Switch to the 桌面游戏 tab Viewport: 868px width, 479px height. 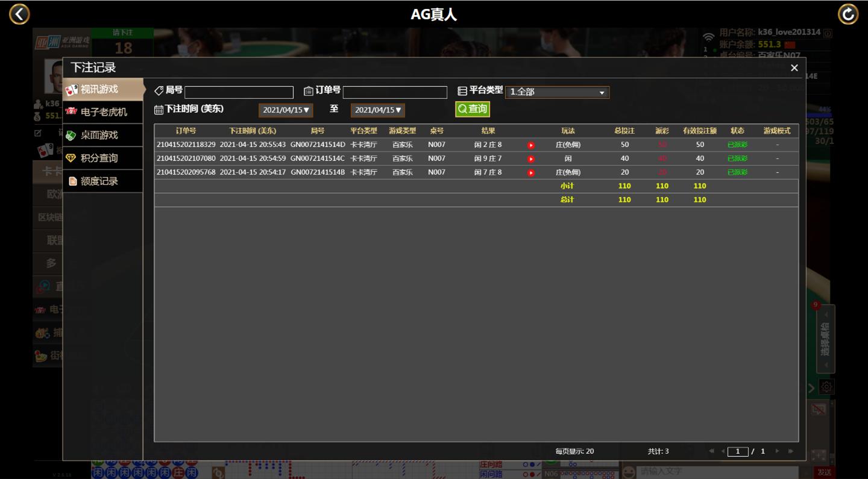coord(103,135)
